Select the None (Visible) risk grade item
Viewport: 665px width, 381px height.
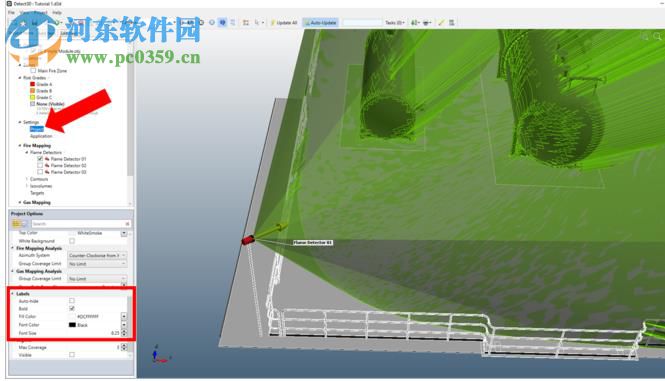point(50,104)
